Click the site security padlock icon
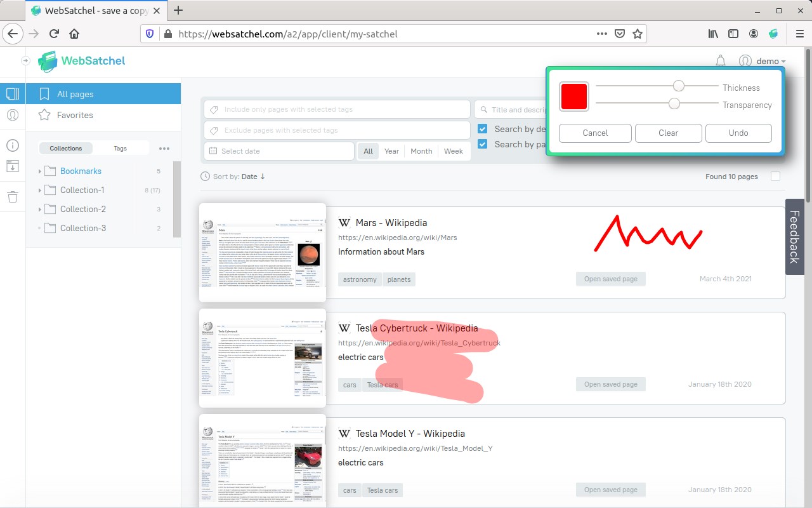Screen dimensions: 812x508 tap(167, 34)
